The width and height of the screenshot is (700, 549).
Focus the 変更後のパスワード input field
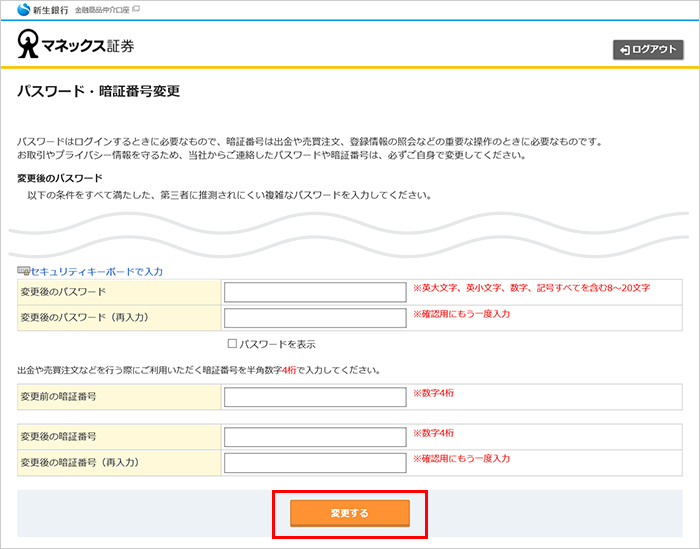coord(315,292)
